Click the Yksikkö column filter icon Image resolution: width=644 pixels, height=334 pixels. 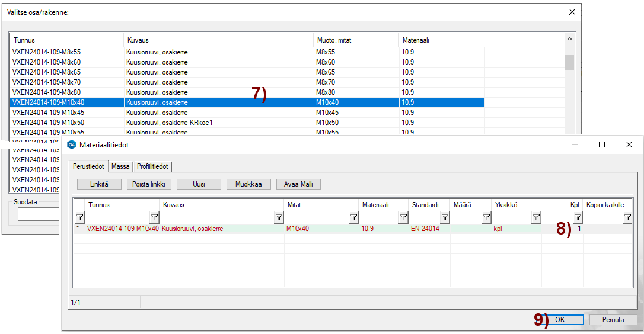coord(536,217)
